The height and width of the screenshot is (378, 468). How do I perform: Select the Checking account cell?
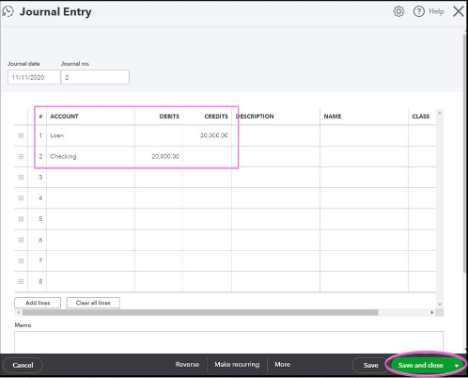[x=91, y=156]
